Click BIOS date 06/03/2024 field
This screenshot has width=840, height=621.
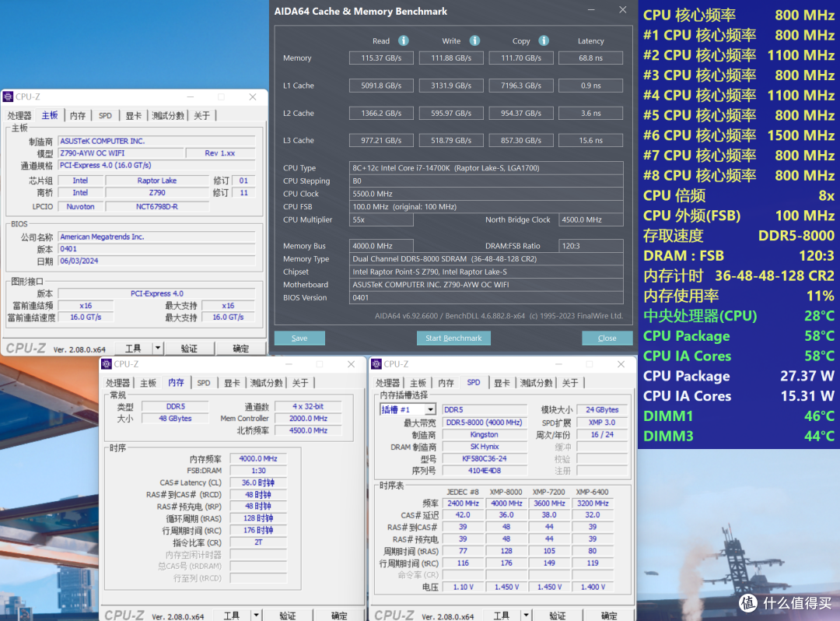[156, 261]
